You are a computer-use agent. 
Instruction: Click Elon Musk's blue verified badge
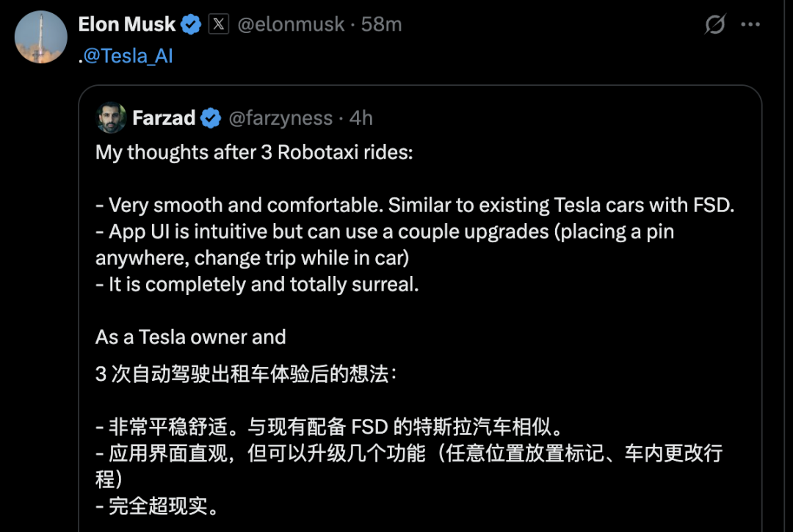coord(191,24)
